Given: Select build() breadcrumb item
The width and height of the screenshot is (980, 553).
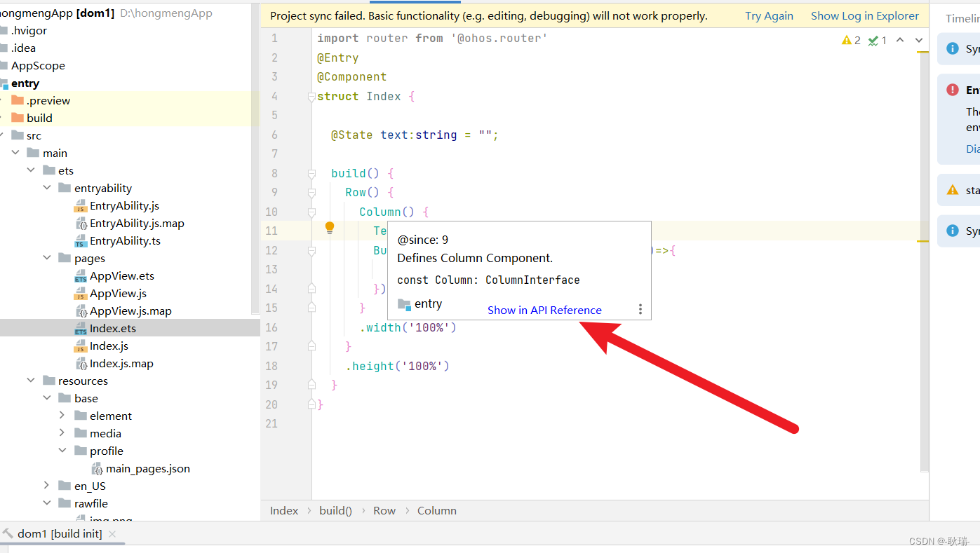Looking at the screenshot, I should point(335,510).
